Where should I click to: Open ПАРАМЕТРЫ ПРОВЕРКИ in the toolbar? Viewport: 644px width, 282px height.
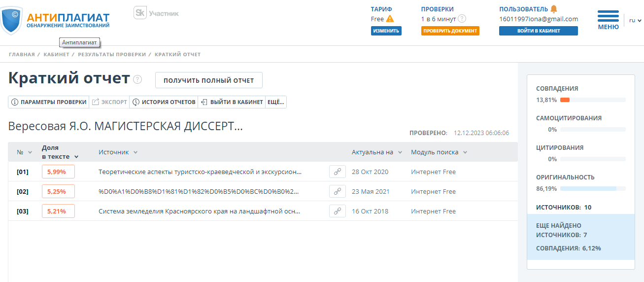point(49,102)
